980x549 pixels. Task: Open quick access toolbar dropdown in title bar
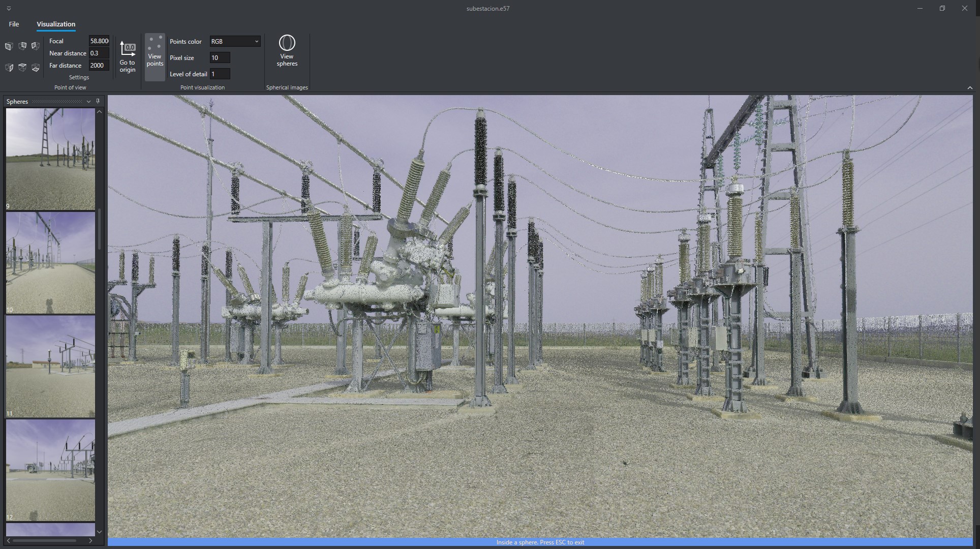(x=9, y=9)
